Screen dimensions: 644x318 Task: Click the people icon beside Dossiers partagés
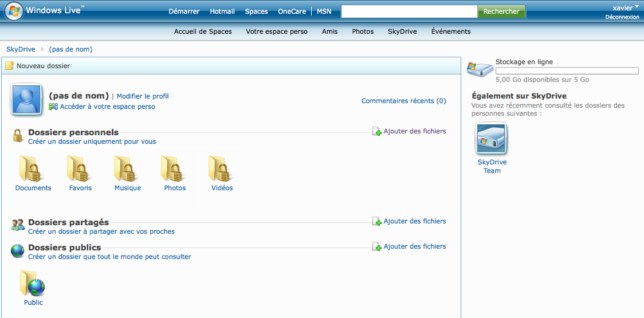point(18,225)
